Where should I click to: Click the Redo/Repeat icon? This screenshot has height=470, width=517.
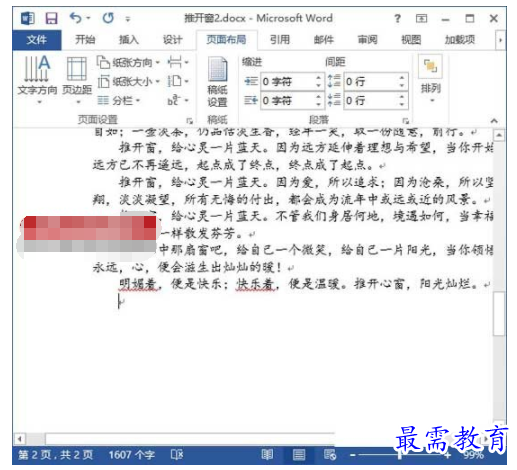[x=108, y=18]
